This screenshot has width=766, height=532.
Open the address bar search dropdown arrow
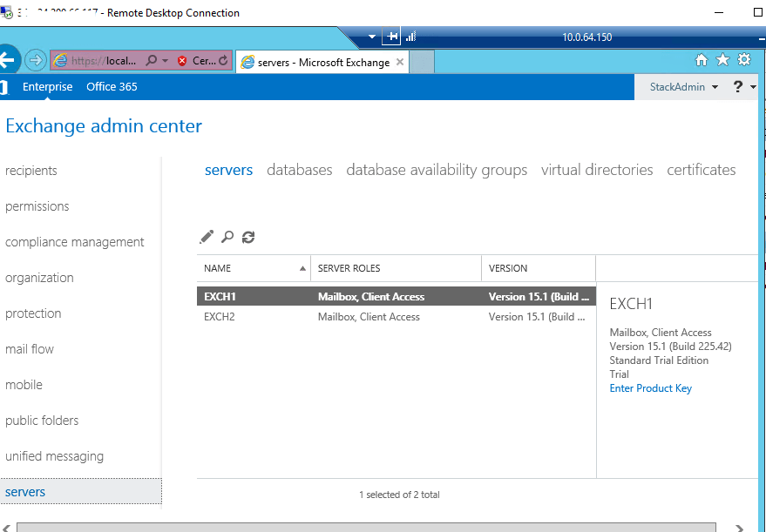pos(165,61)
